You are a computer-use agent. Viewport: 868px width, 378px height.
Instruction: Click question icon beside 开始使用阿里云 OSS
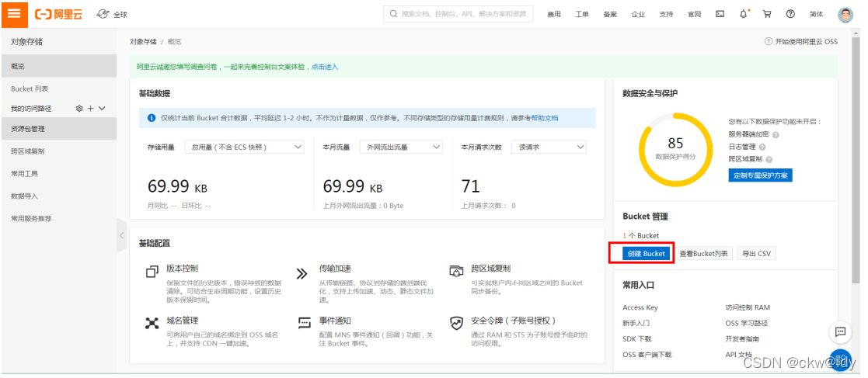(769, 41)
